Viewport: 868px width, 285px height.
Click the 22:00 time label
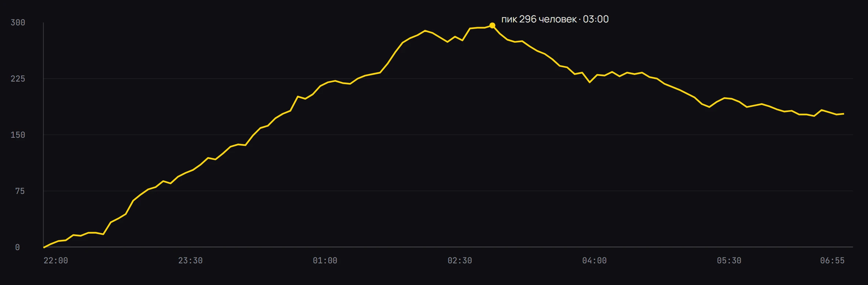coord(56,260)
